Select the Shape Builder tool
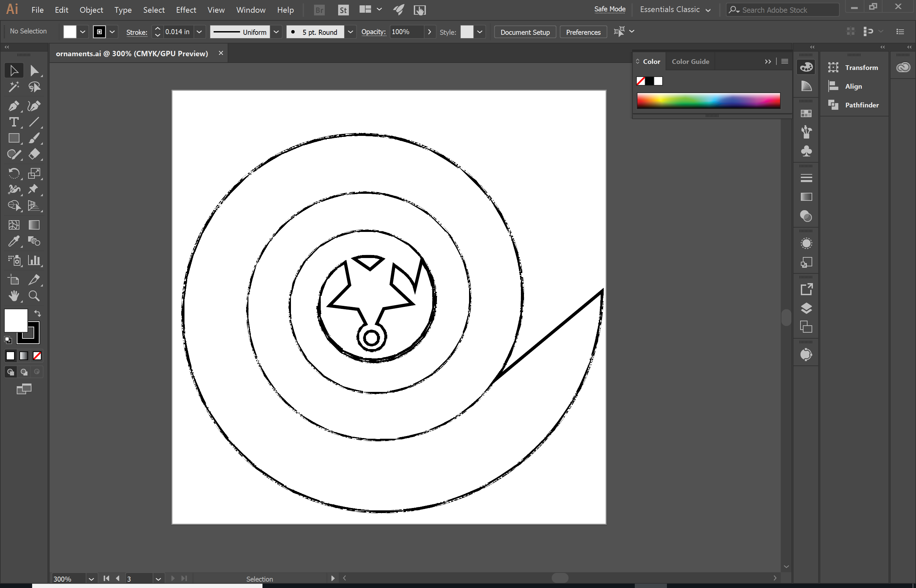Viewport: 916px width, 588px height. [14, 206]
